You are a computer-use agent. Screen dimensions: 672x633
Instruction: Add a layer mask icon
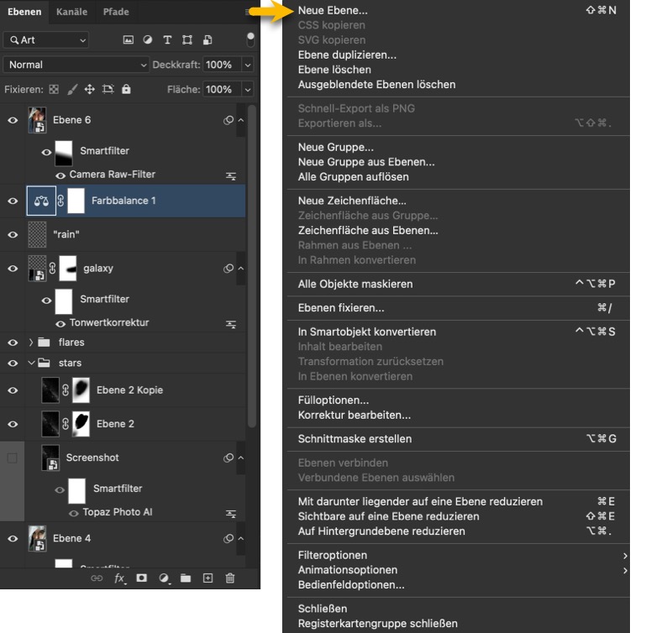141,578
